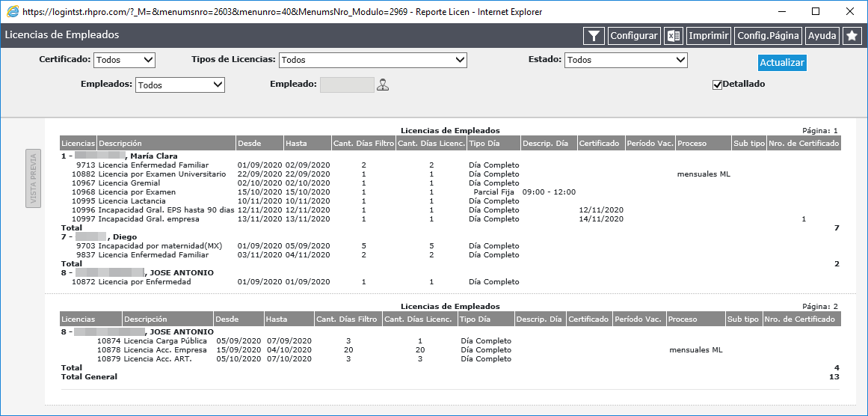868x416 pixels.
Task: Click page 1 Descrip. Día header
Action: (x=549, y=143)
